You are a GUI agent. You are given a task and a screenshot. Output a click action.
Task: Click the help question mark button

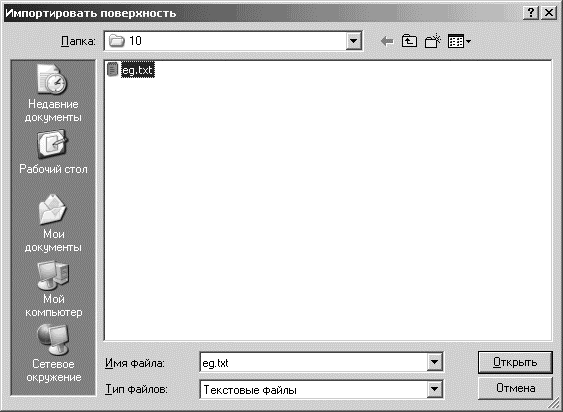(x=531, y=13)
